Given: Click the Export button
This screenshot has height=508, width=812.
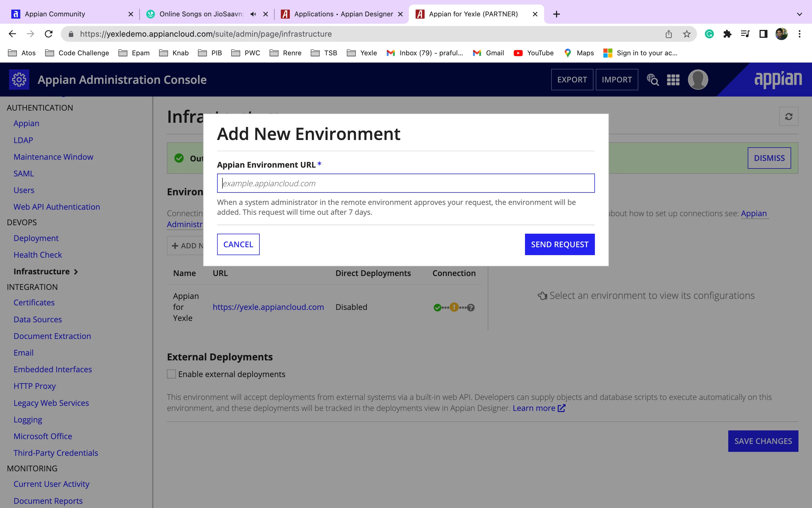Looking at the screenshot, I should point(572,80).
